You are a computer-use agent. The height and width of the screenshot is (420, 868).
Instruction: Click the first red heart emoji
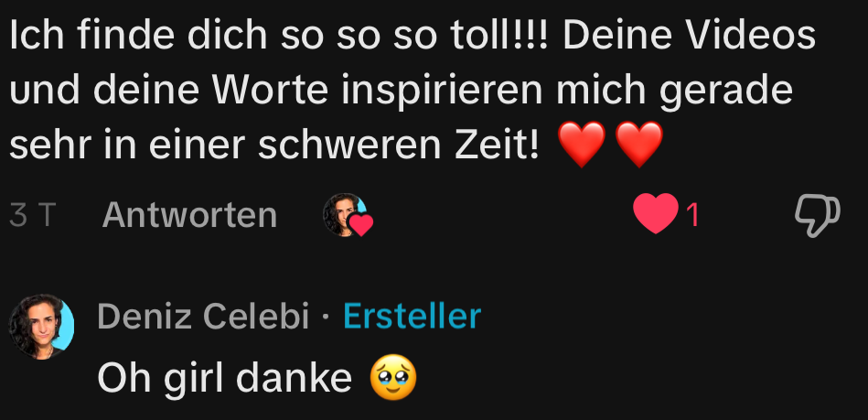581,145
